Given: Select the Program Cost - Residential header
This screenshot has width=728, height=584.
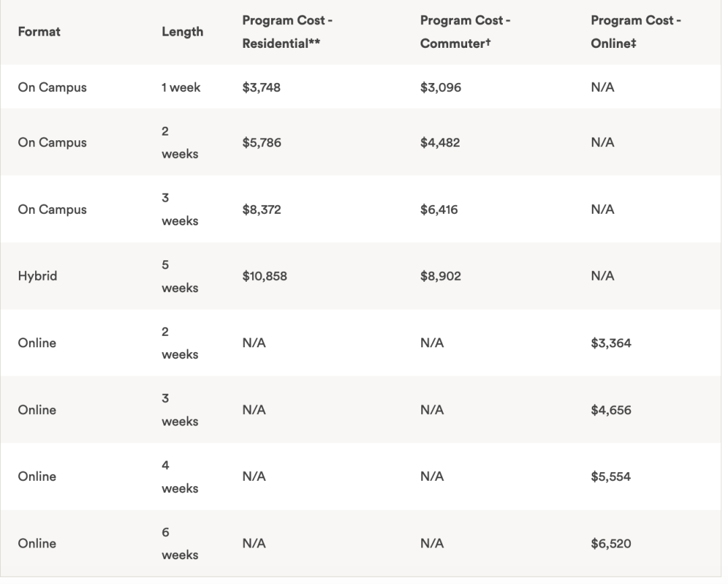Looking at the screenshot, I should 288,32.
